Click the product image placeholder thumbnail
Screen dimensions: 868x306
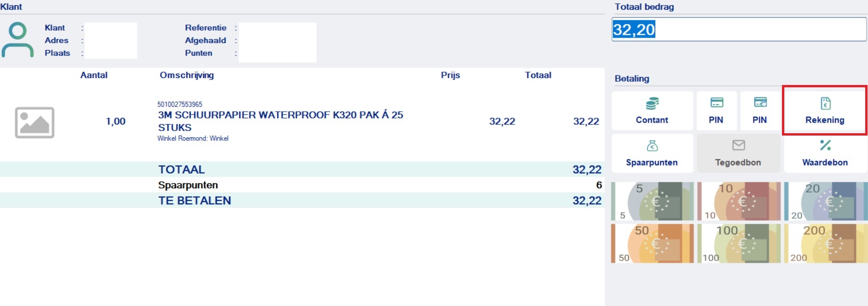(x=34, y=123)
